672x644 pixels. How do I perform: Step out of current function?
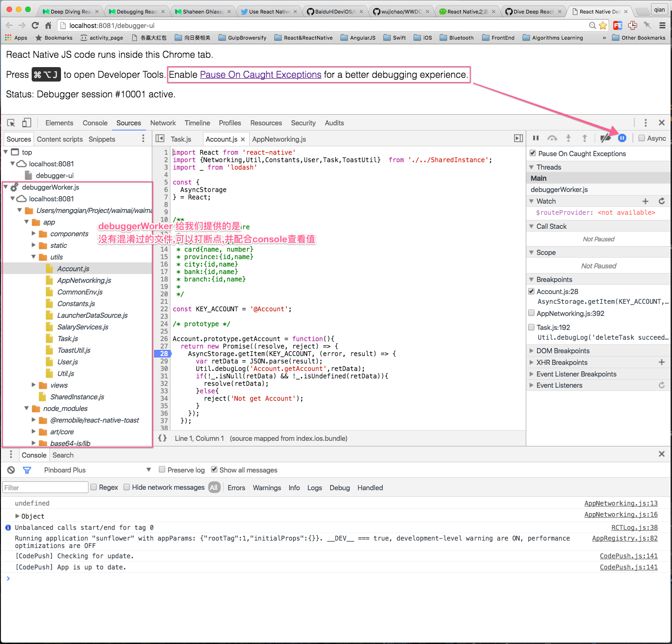click(584, 138)
